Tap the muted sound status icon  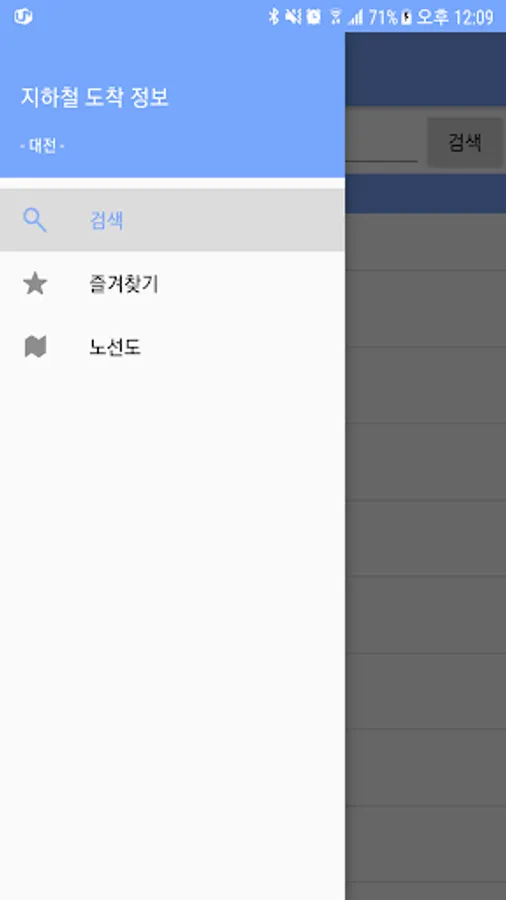pos(293,17)
